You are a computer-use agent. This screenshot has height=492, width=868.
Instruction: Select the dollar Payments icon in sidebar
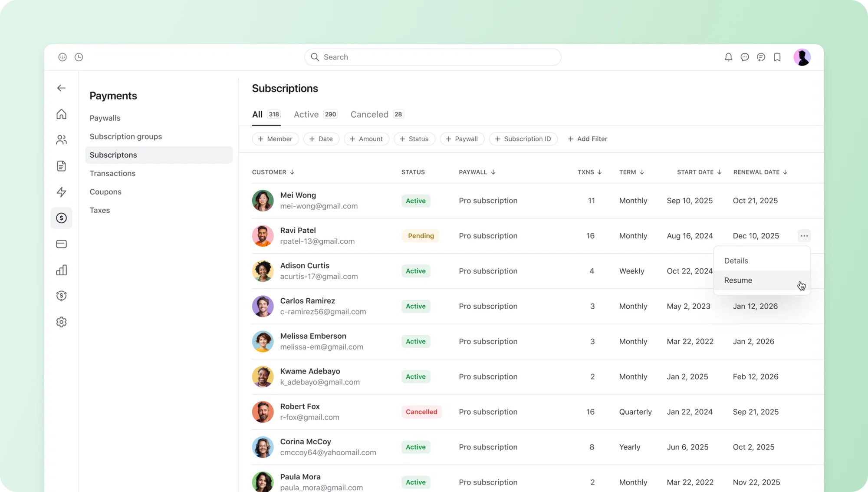point(61,218)
